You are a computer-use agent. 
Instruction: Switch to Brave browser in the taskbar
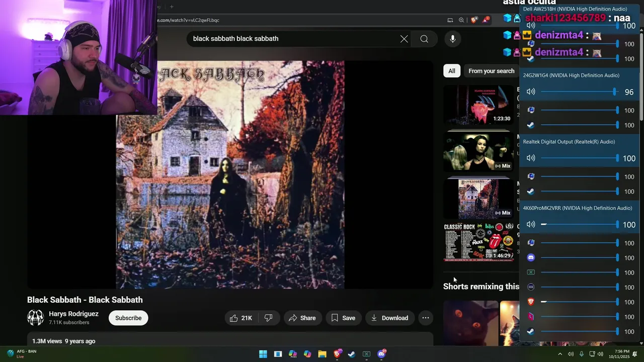337,354
